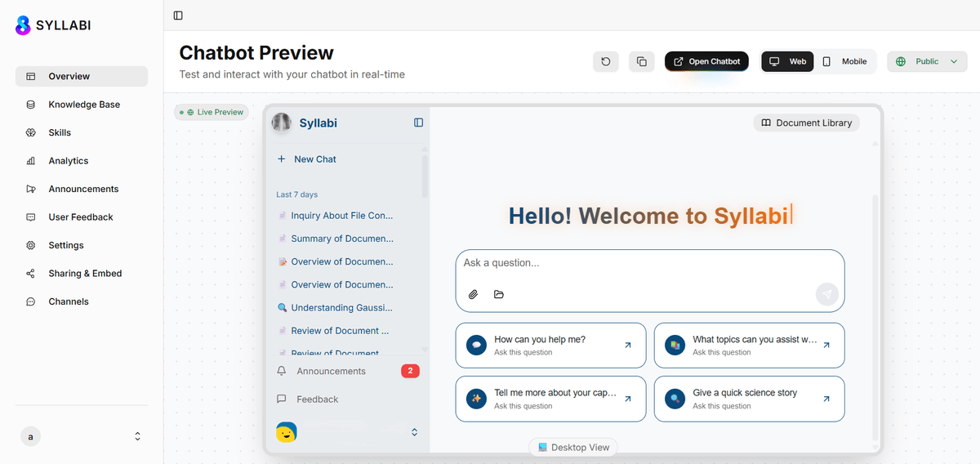The height and width of the screenshot is (464, 980).
Task: Expand the account switcher at bottom left
Action: click(x=137, y=436)
